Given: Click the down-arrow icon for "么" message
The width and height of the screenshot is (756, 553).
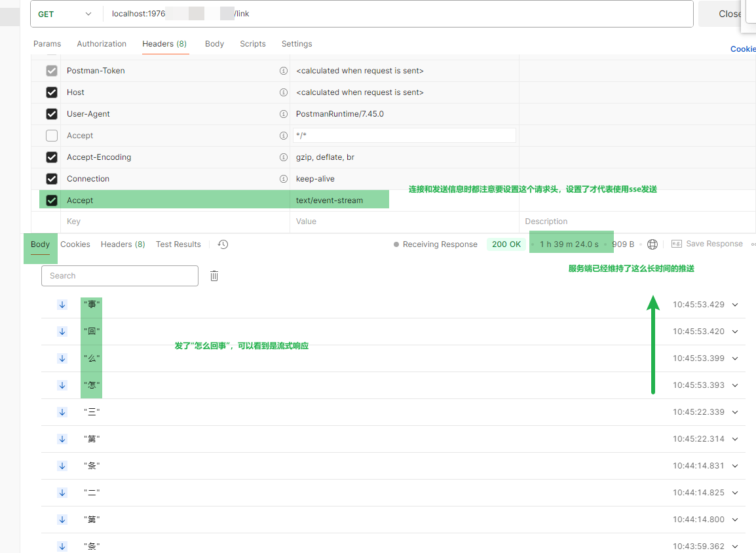Looking at the screenshot, I should click(x=62, y=358).
